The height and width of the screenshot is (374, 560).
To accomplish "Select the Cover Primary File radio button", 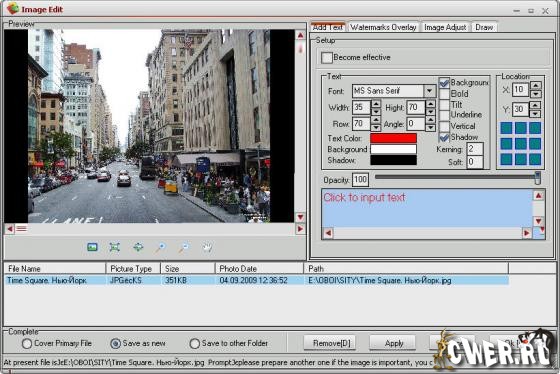I will 27,344.
